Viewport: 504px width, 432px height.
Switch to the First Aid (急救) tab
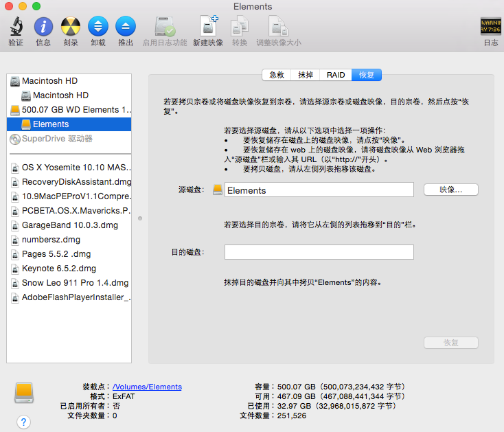(x=276, y=75)
